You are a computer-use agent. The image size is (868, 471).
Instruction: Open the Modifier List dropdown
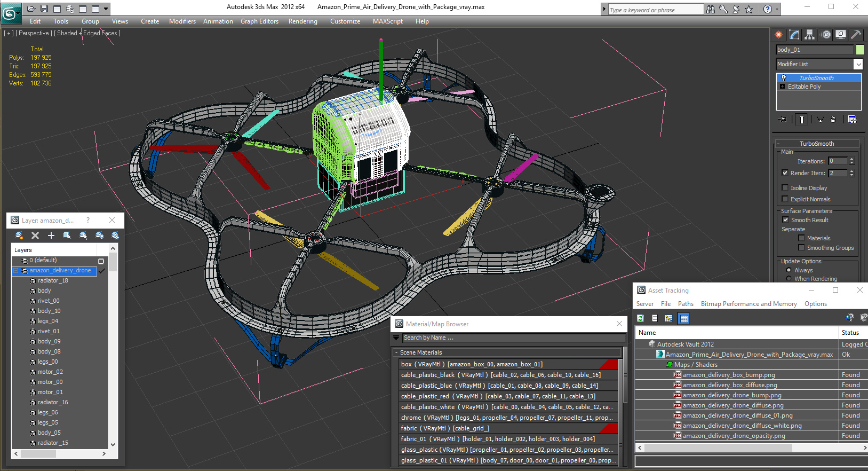858,64
